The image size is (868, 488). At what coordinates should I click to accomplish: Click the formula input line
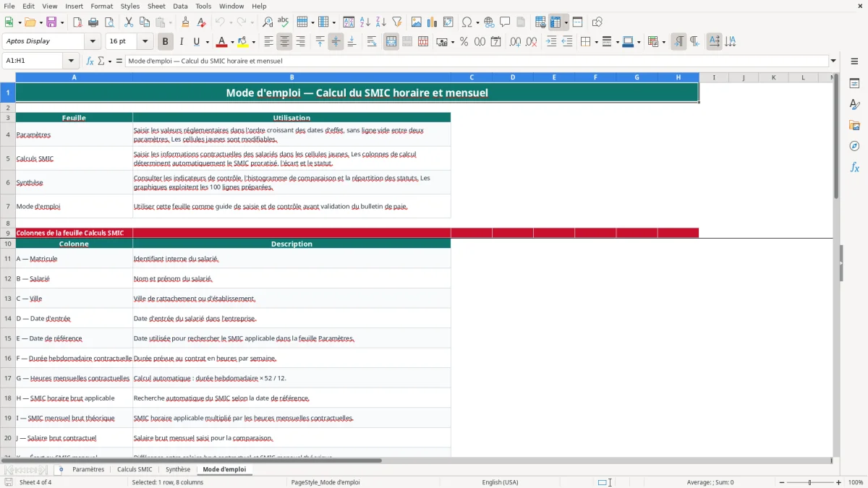point(477,61)
